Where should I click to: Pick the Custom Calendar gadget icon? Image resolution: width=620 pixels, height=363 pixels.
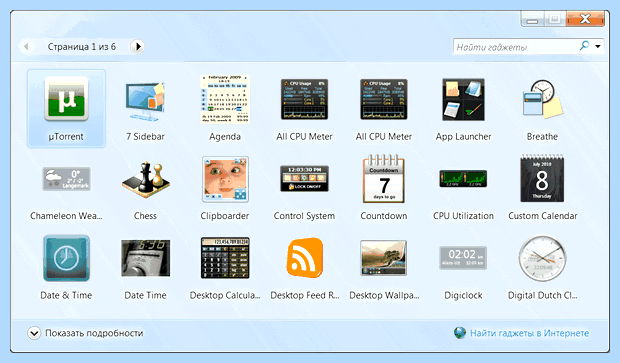click(542, 178)
